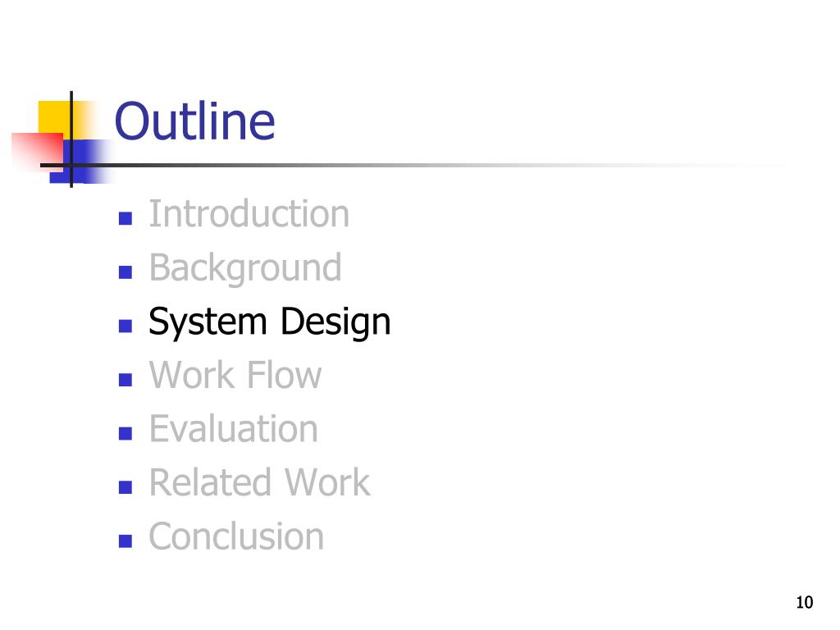Click the horizontal gradient line under title
This screenshot has height=630, width=840.
[413, 165]
